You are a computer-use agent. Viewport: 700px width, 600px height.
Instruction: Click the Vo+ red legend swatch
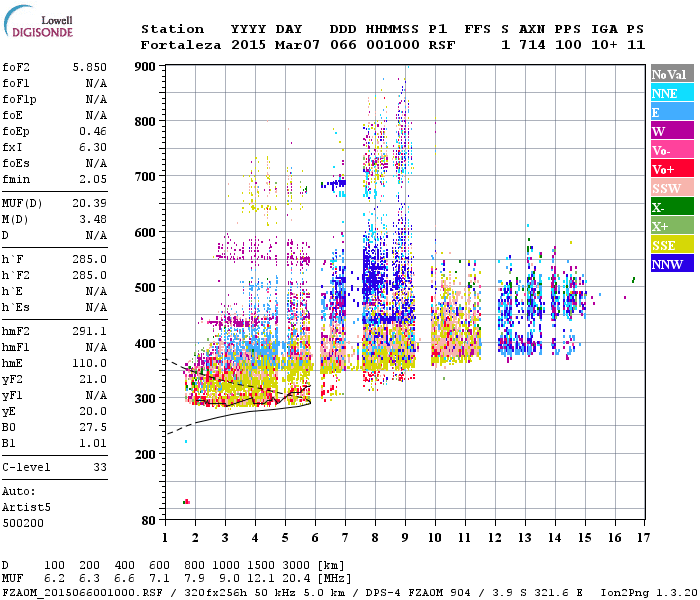click(x=671, y=169)
